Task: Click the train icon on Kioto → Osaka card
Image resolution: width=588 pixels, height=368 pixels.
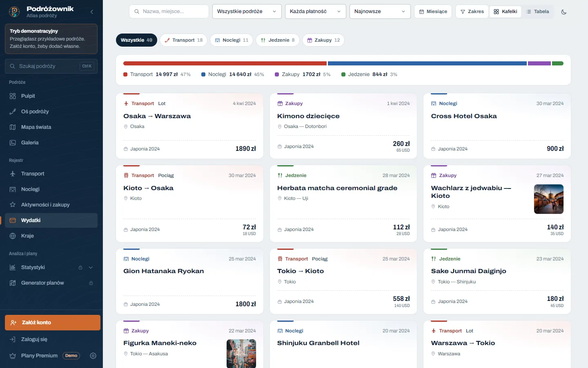Action: pos(126,175)
